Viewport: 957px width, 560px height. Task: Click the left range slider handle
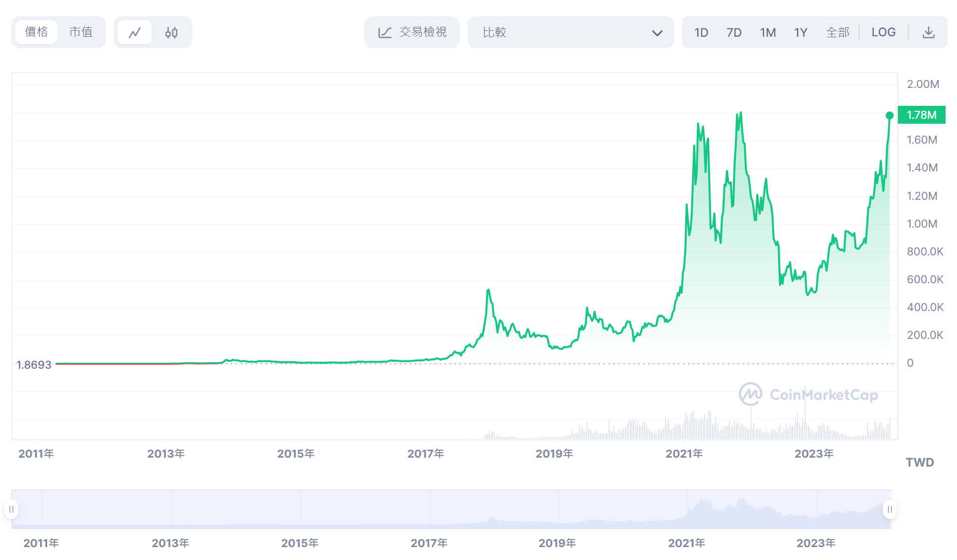11,509
